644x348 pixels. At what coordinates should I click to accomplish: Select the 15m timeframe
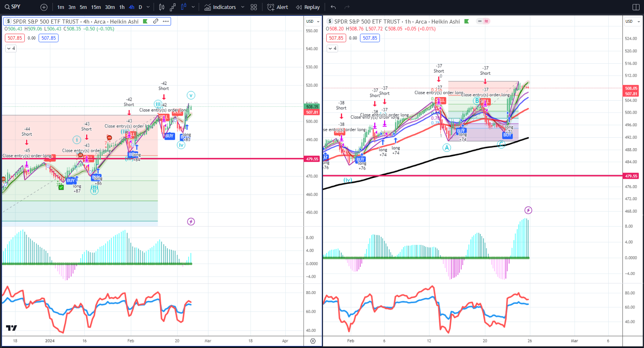96,7
